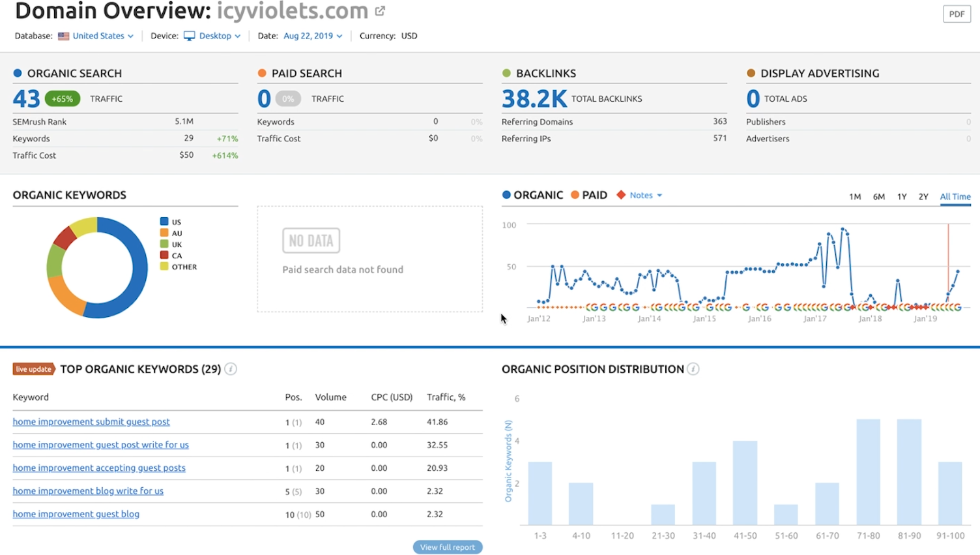980x555 pixels.
Task: Open 'home improvement guest post write for us'
Action: tap(100, 445)
